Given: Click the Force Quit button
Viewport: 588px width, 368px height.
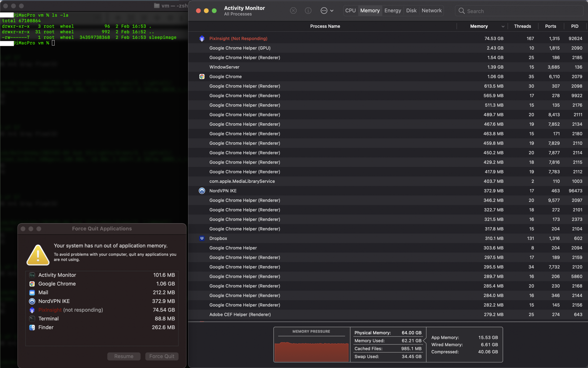Looking at the screenshot, I should 162,356.
